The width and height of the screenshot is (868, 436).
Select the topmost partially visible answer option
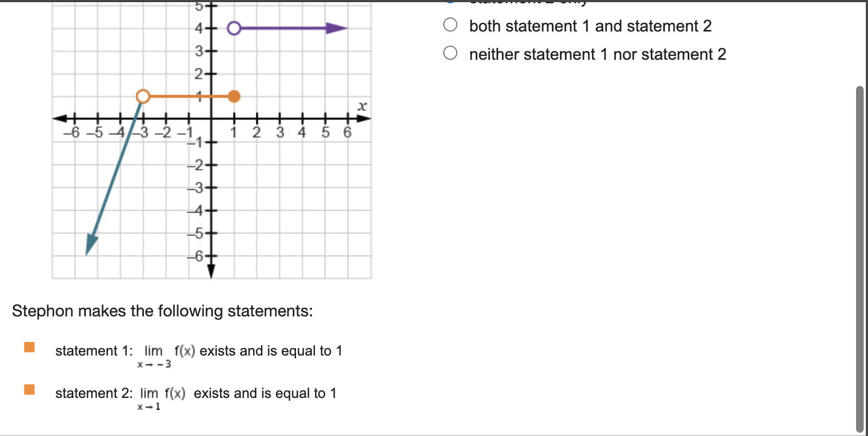pos(451,2)
